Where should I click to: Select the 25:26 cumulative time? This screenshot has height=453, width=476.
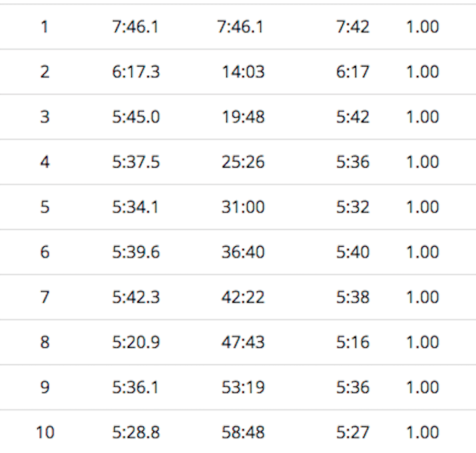tap(243, 162)
